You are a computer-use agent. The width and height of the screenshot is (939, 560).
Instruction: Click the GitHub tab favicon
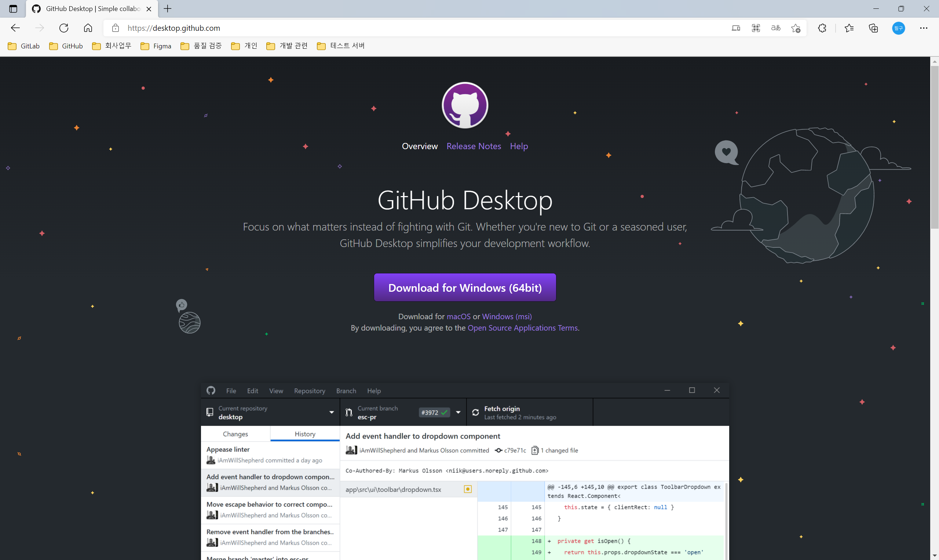[36, 9]
